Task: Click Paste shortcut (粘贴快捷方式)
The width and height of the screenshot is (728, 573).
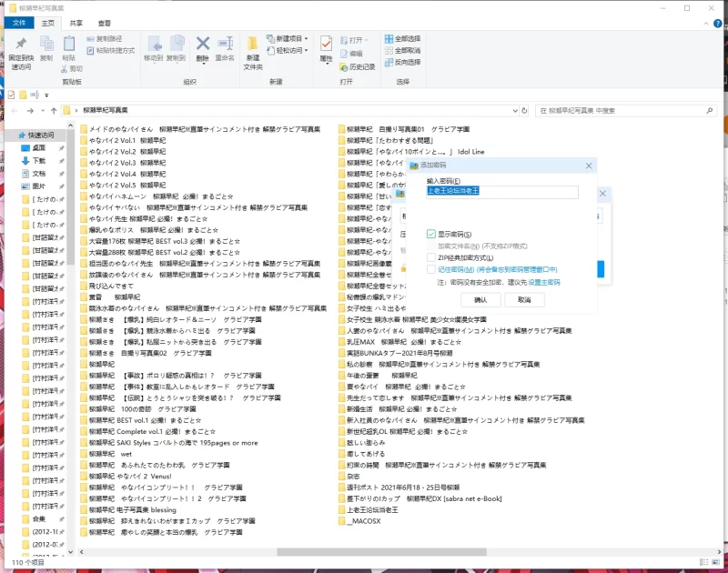Action: tap(110, 50)
